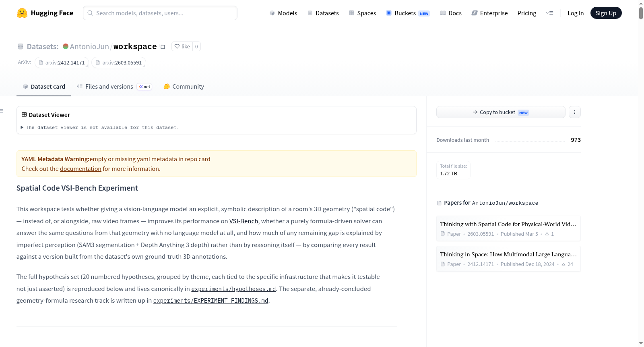The image size is (644, 347).
Task: Click the Log In link
Action: [576, 13]
